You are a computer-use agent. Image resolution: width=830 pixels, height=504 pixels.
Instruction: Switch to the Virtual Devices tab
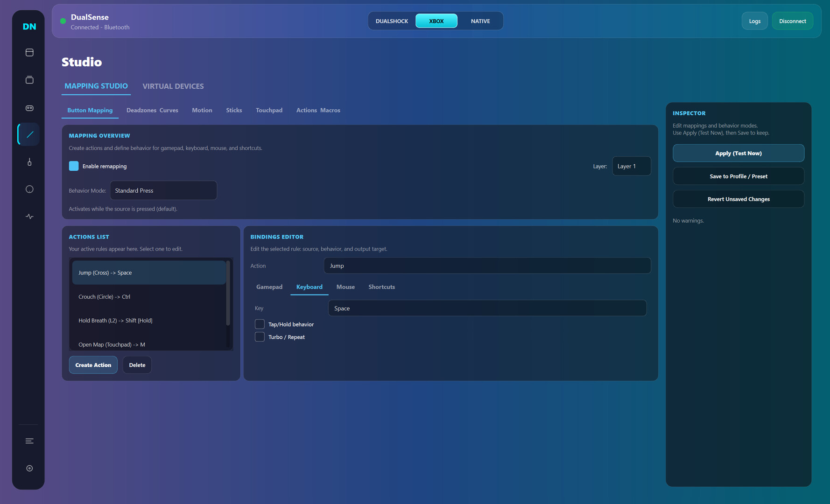173,86
